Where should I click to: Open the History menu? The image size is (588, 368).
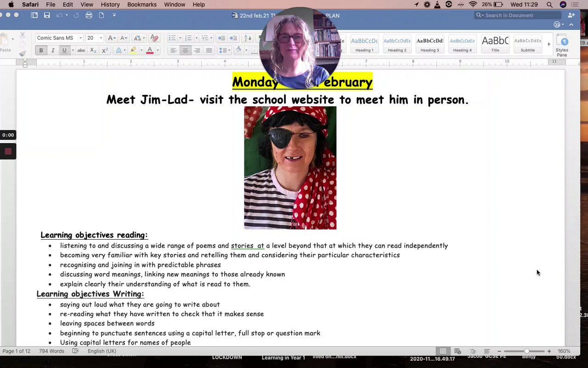110,5
